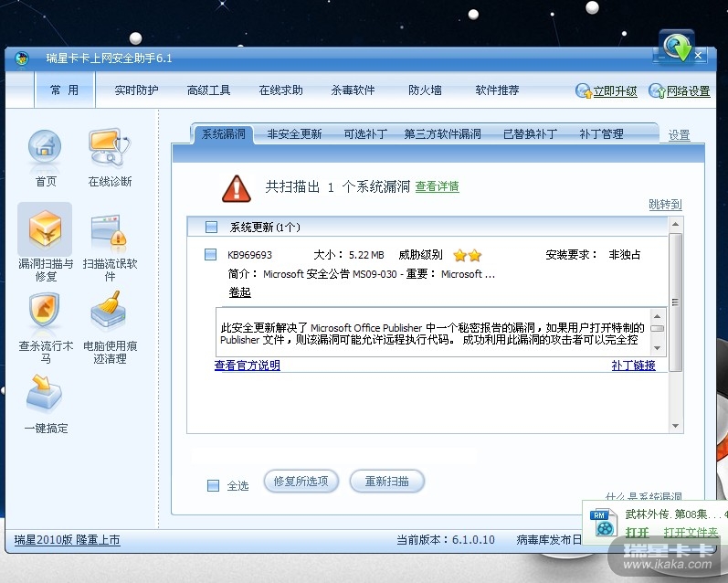Click description box scroll down arrow

(657, 348)
